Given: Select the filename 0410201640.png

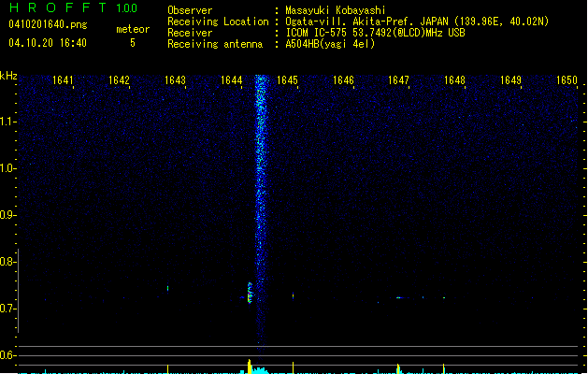Looking at the screenshot, I should coord(48,24).
